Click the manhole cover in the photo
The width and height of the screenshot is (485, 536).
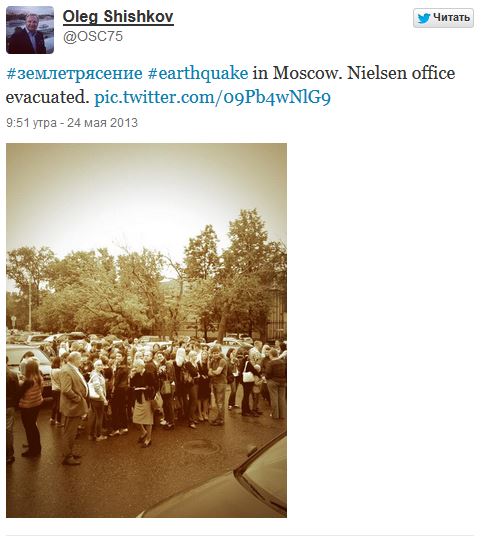pyautogui.click(x=201, y=446)
